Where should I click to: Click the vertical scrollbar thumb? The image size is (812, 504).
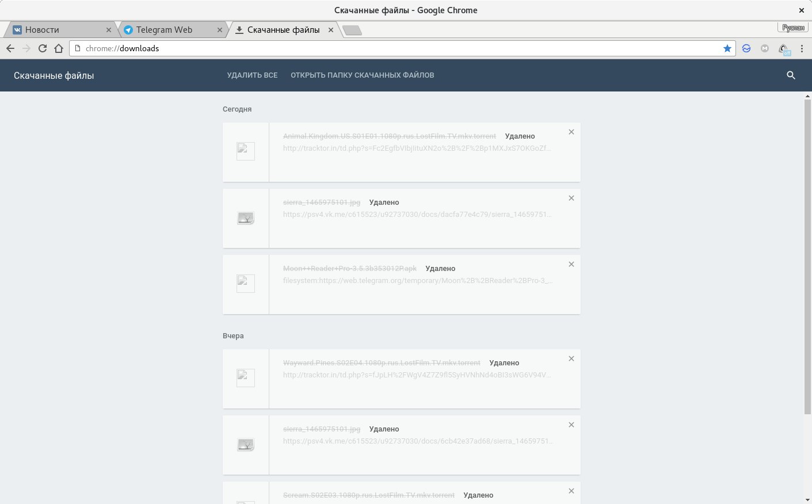[x=807, y=256]
